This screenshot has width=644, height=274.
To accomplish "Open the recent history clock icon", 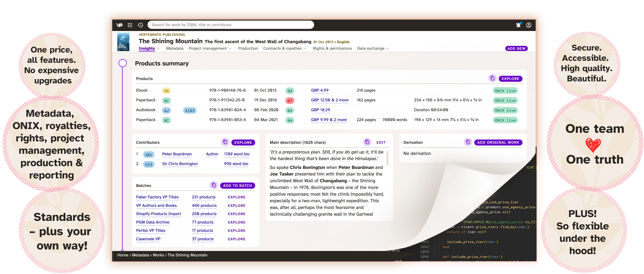I will 140,25.
